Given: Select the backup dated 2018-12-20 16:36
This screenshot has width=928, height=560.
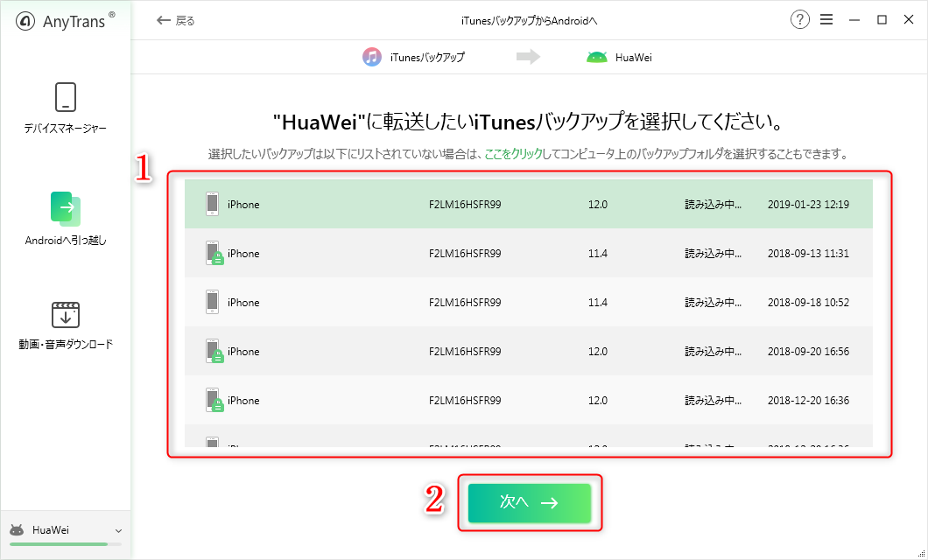Looking at the screenshot, I should pyautogui.click(x=529, y=401).
